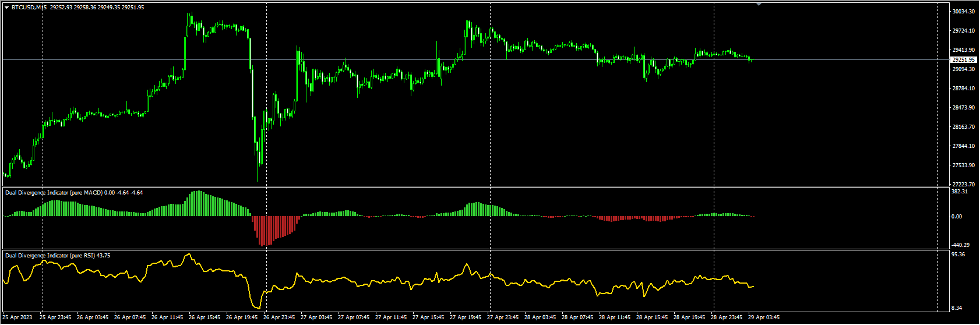The image size is (980, 325).
Task: Click the 28 Apr 11:45 time label
Action: [x=617, y=317]
